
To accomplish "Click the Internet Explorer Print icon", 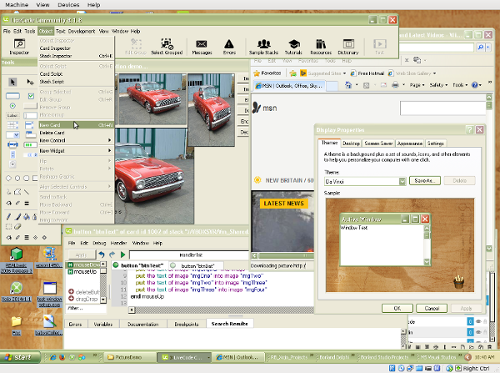I will coord(395,85).
